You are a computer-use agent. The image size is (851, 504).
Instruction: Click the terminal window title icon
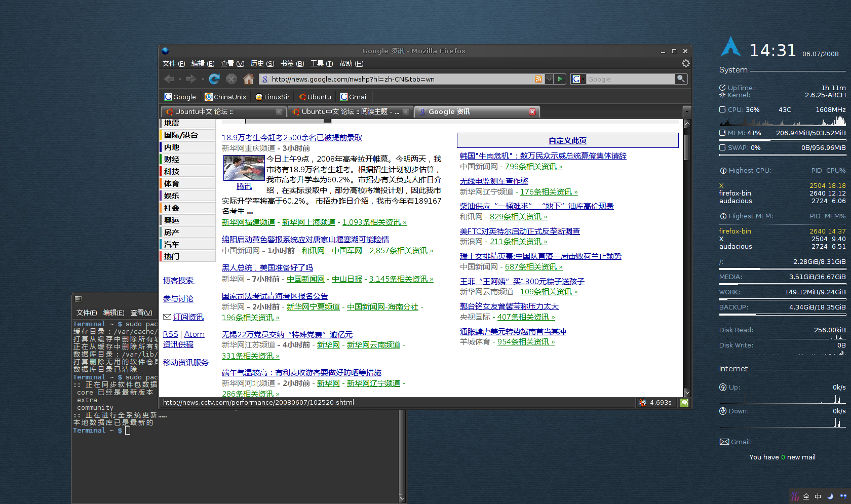(x=78, y=299)
